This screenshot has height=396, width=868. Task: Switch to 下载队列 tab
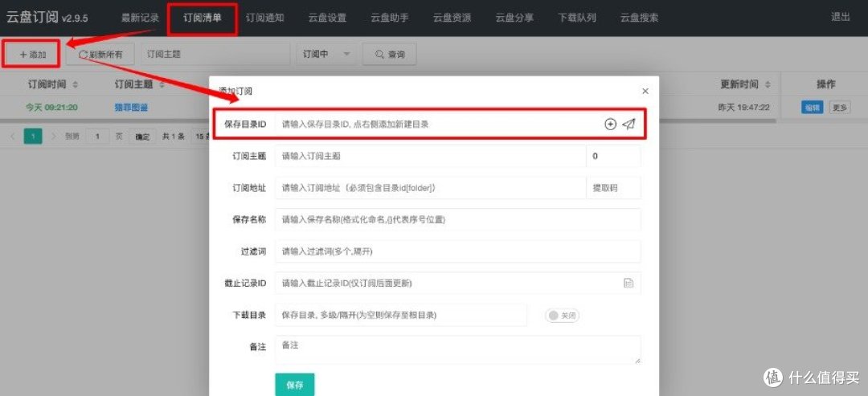point(577,18)
